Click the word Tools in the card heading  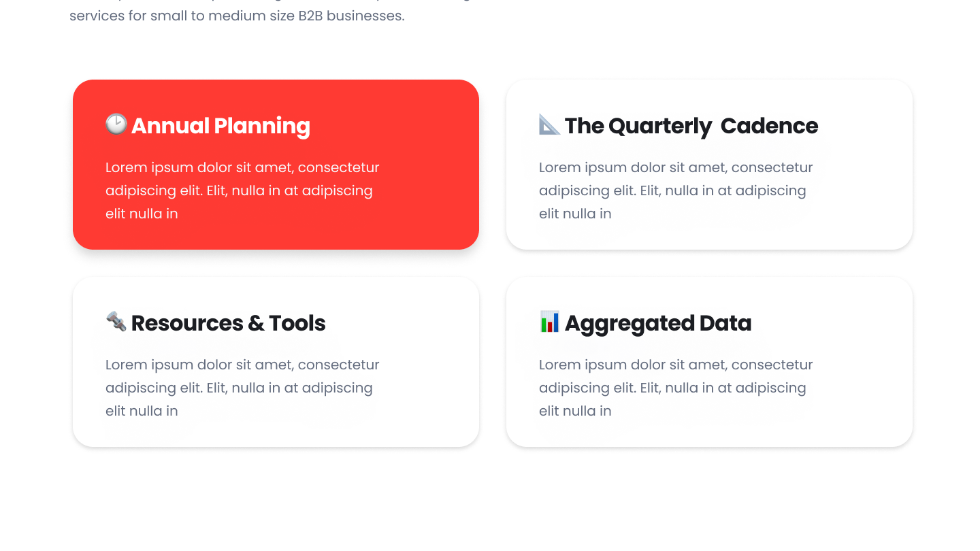(297, 323)
